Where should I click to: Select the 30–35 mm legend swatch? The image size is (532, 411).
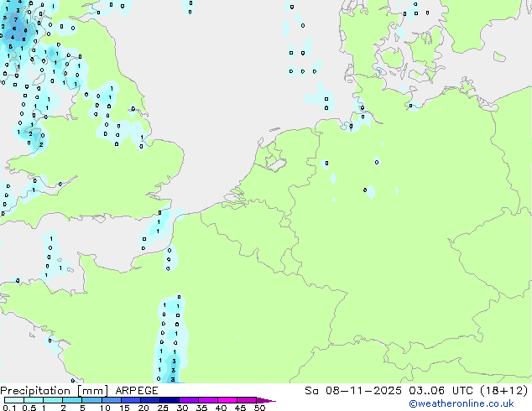click(x=188, y=400)
